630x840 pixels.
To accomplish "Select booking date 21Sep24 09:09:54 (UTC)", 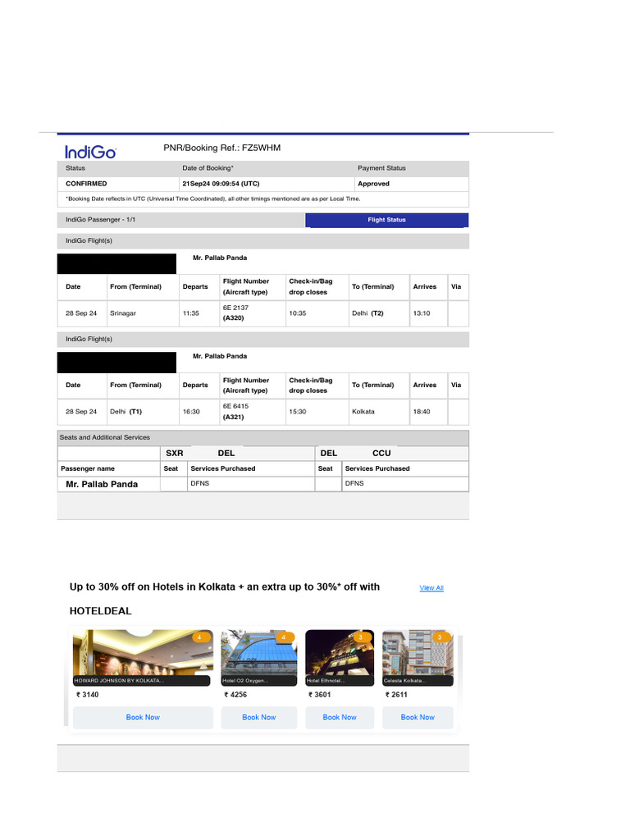I will tap(221, 184).
